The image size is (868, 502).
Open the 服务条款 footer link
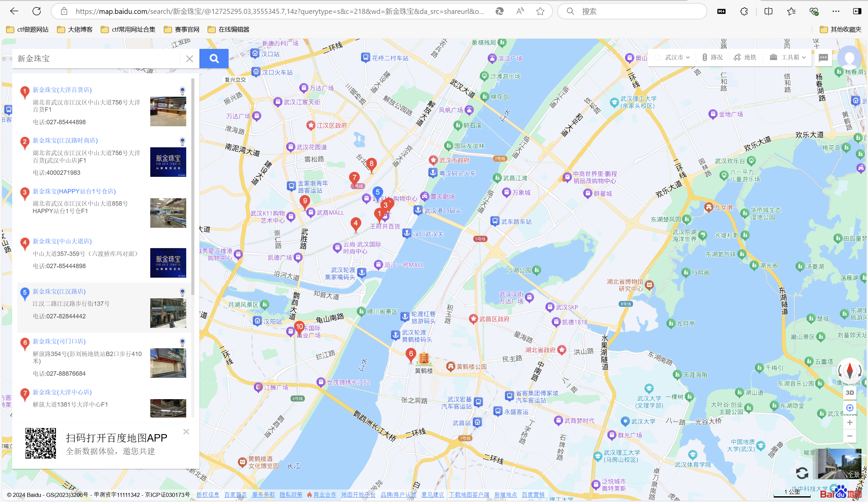pyautogui.click(x=264, y=495)
